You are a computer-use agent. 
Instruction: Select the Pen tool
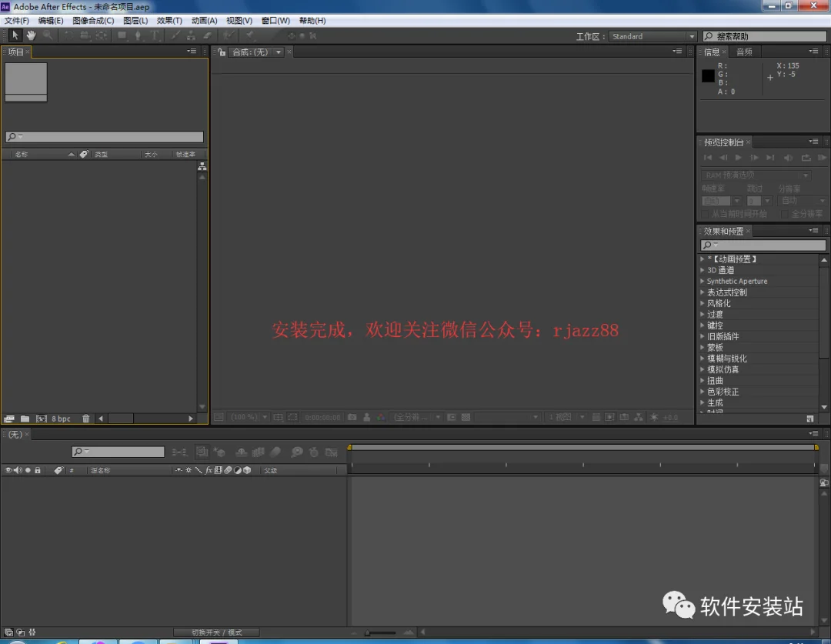click(x=138, y=35)
